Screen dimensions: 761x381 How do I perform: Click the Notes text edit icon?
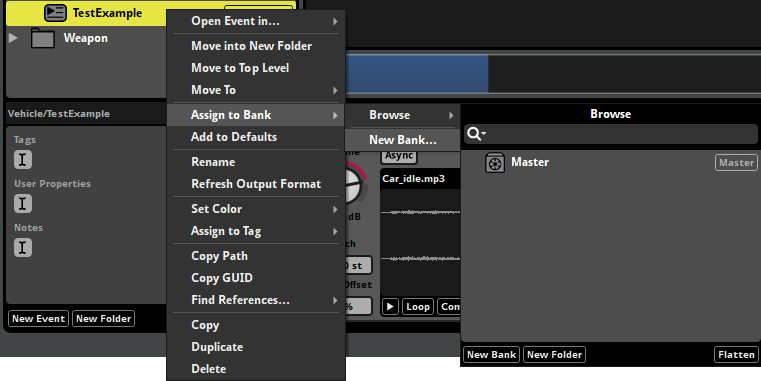(23, 248)
